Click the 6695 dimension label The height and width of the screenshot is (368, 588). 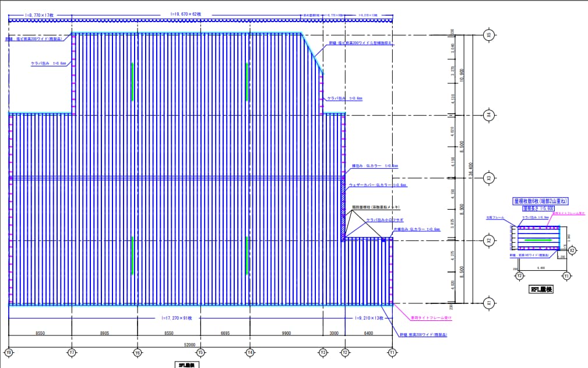pyautogui.click(x=225, y=333)
